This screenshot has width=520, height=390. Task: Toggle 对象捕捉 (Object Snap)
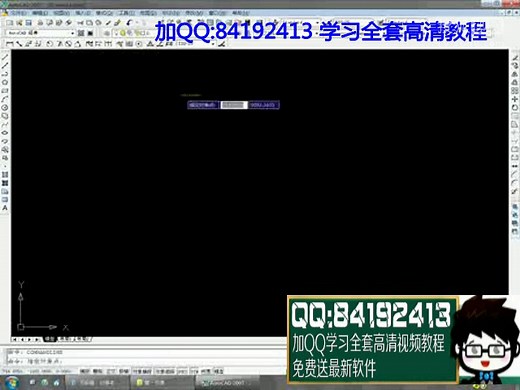coord(142,371)
